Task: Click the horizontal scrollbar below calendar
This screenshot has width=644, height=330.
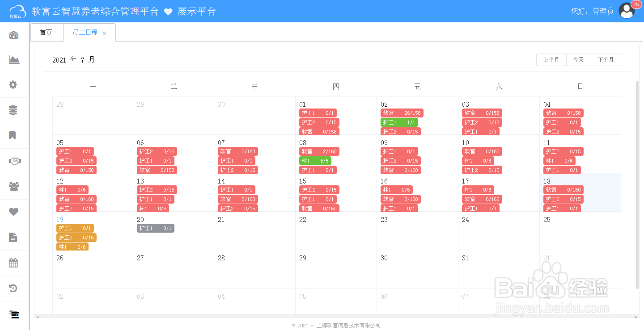Action: point(336,317)
